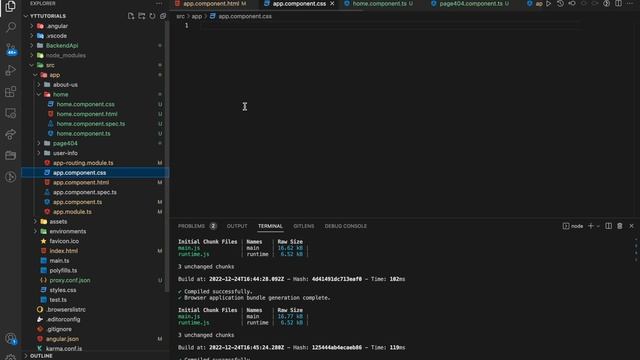Switch to app.component.html editor tab
The image size is (640, 360).
click(211, 4)
